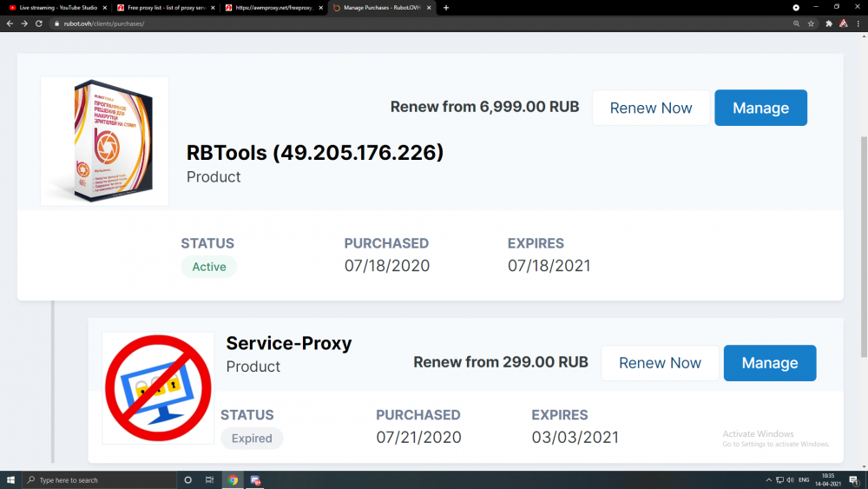Screen dimensions: 868x489
Task: Open Windows Start menu
Action: [10, 479]
